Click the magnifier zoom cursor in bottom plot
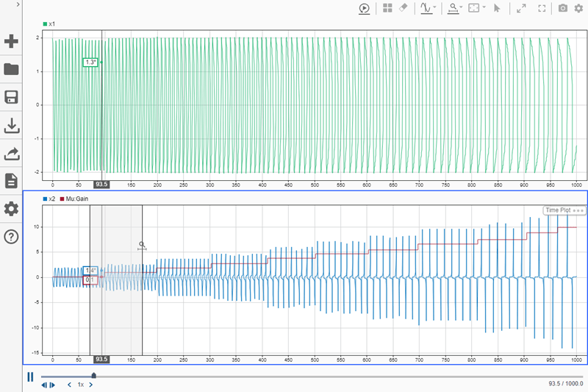Image resolution: width=588 pixels, height=392 pixels. coord(142,246)
